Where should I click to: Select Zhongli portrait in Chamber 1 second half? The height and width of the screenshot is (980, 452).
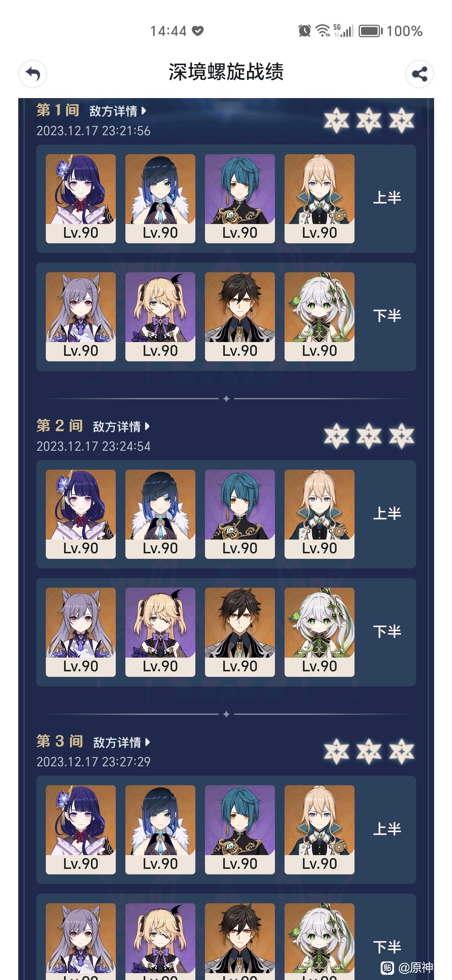pos(240,317)
